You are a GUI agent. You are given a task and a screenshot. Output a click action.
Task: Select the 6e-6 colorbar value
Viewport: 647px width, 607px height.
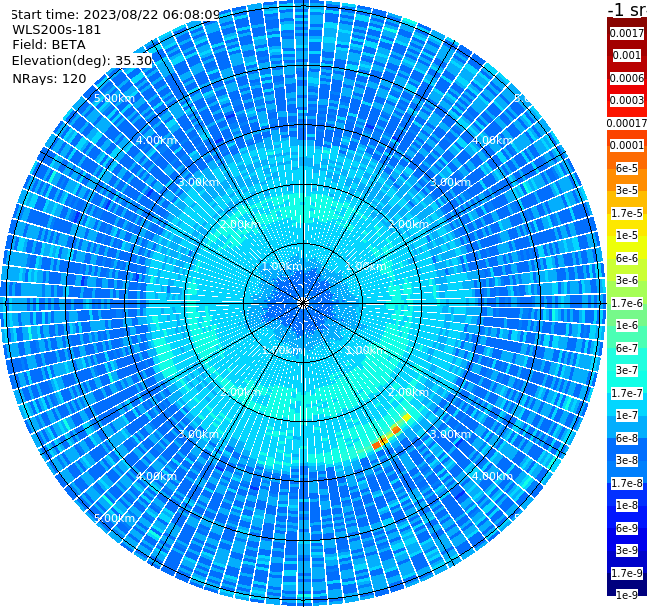tap(626, 258)
